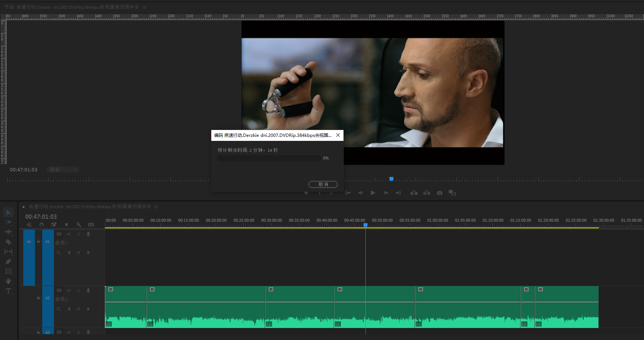
Task: Toggle timeline snapping magnet icon
Action: tap(42, 225)
